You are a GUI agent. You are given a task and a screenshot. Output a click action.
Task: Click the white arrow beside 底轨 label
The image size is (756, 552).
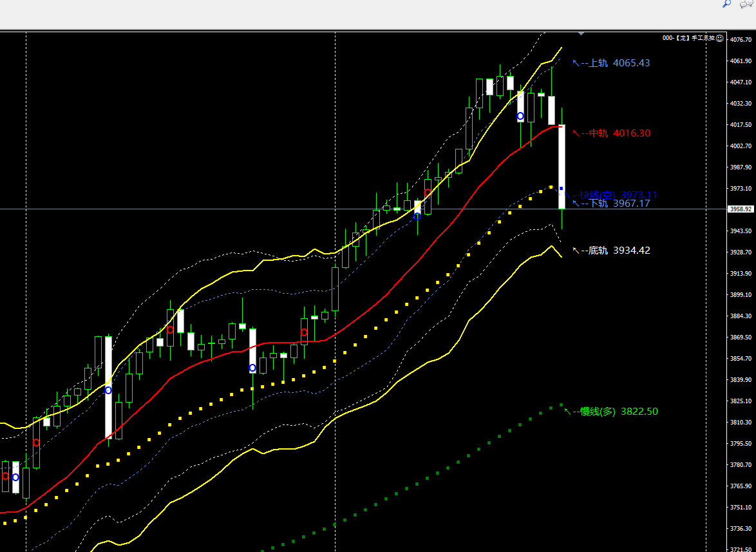point(576,250)
